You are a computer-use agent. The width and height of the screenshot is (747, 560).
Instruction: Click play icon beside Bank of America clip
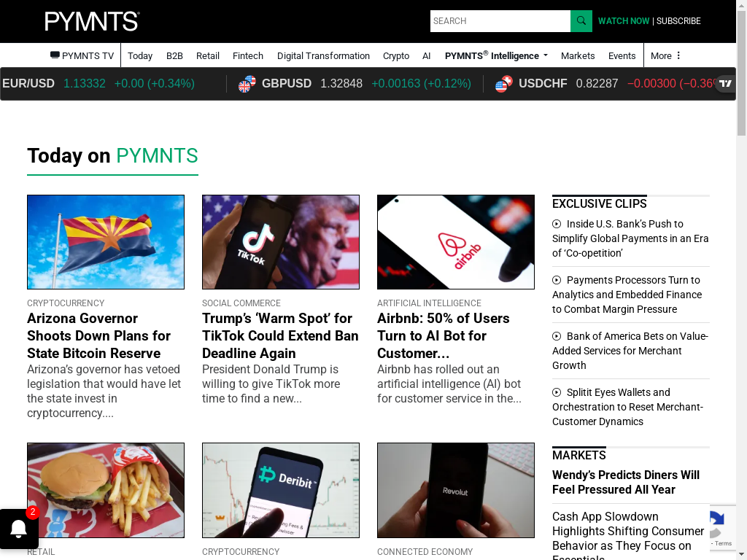(557, 336)
